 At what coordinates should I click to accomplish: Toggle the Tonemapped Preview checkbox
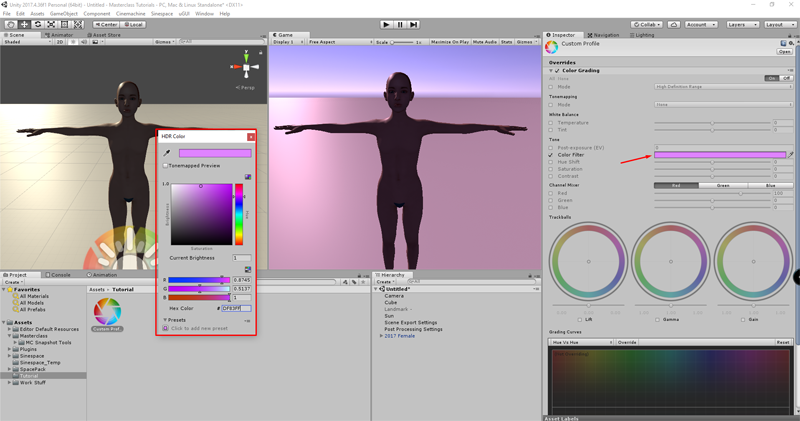(165, 166)
